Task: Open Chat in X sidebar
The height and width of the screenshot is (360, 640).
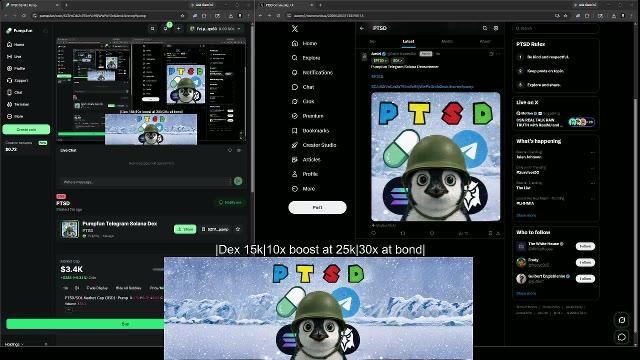Action: [x=303, y=87]
